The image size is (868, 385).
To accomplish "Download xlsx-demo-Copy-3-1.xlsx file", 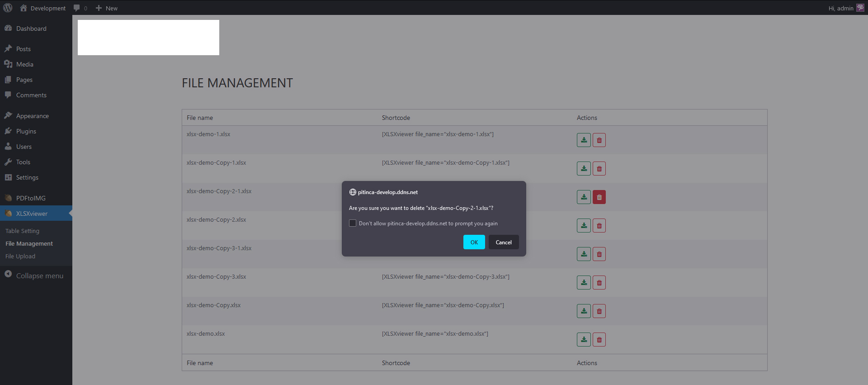I will click(584, 254).
